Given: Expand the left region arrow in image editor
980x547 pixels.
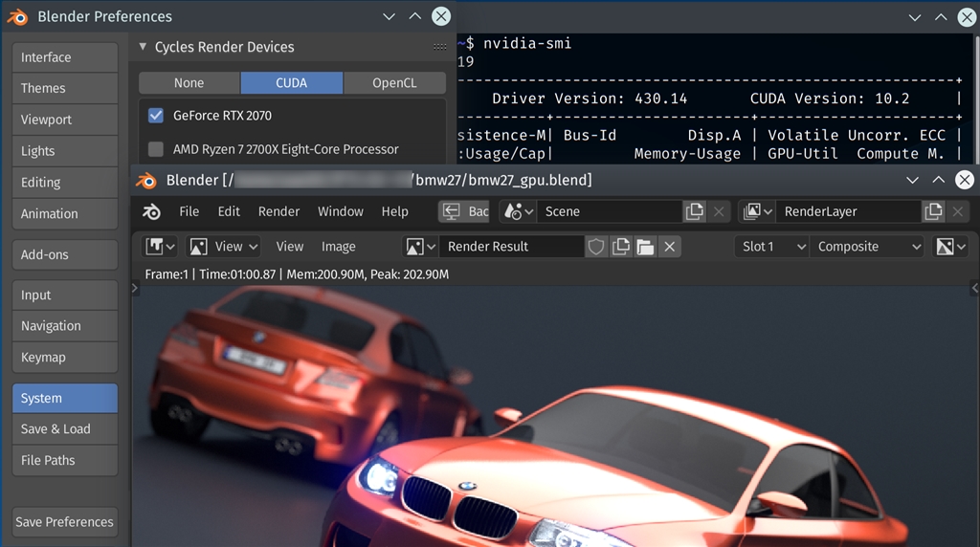Looking at the screenshot, I should coord(134,288).
